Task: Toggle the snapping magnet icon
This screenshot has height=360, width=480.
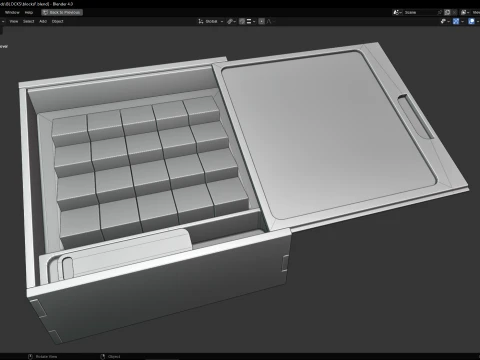Action: pos(242,21)
